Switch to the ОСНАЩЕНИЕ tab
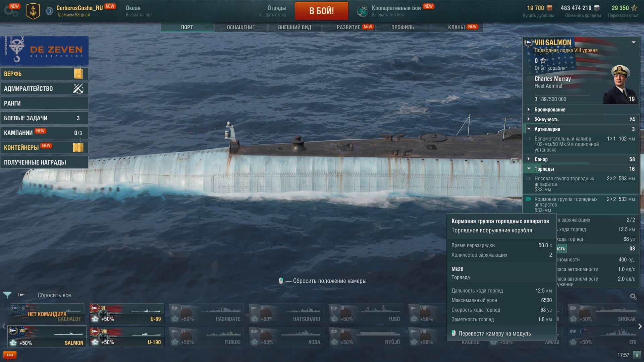Viewport: 644px width, 362px height. [241, 27]
